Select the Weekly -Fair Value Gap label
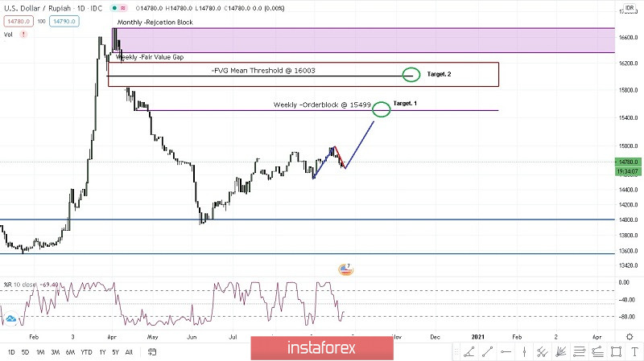The width and height of the screenshot is (644, 361). [150, 57]
